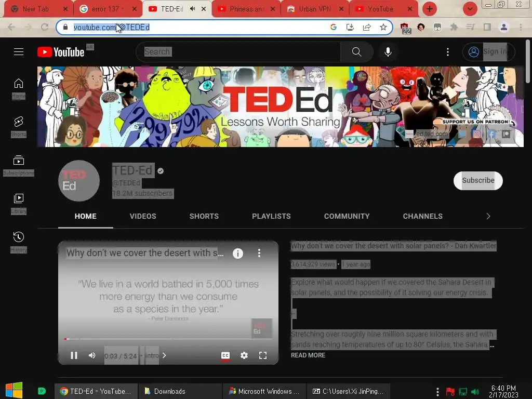Click the install/download icon in address bar
The image size is (532, 399).
pos(350,27)
